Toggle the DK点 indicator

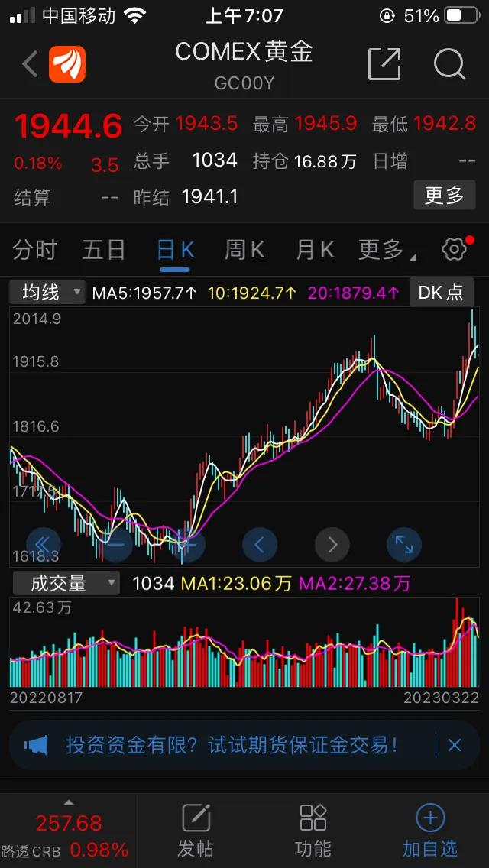click(x=442, y=292)
